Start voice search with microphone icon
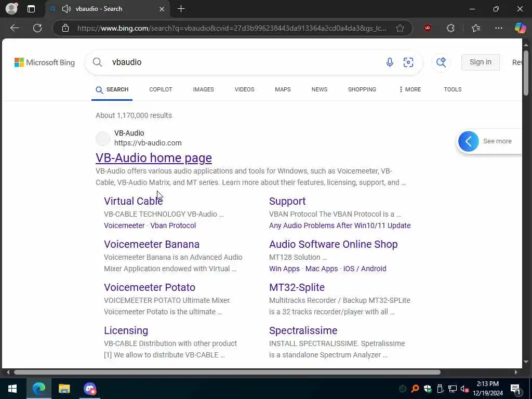Screen dimensions: 532x399 (390, 62)
